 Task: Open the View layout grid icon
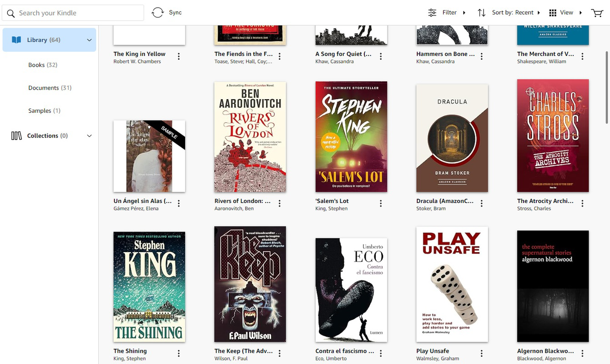tap(552, 12)
